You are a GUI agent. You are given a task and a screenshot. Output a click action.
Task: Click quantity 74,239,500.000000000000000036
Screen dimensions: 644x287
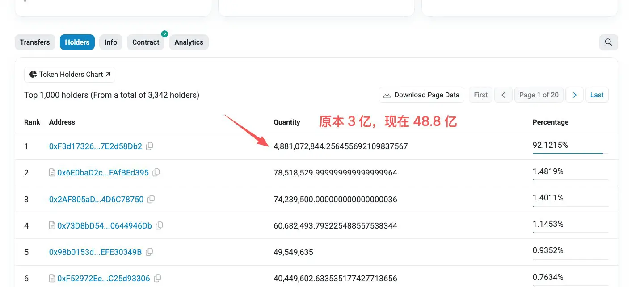[x=335, y=199]
